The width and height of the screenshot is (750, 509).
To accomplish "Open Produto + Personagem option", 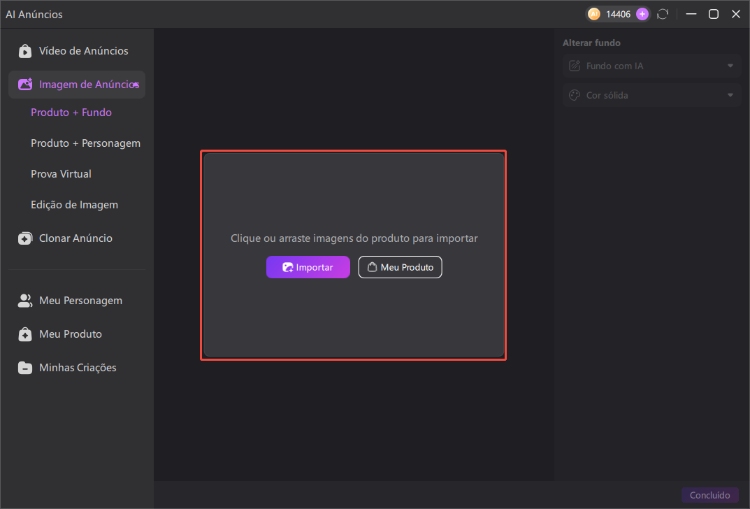I will coord(86,143).
